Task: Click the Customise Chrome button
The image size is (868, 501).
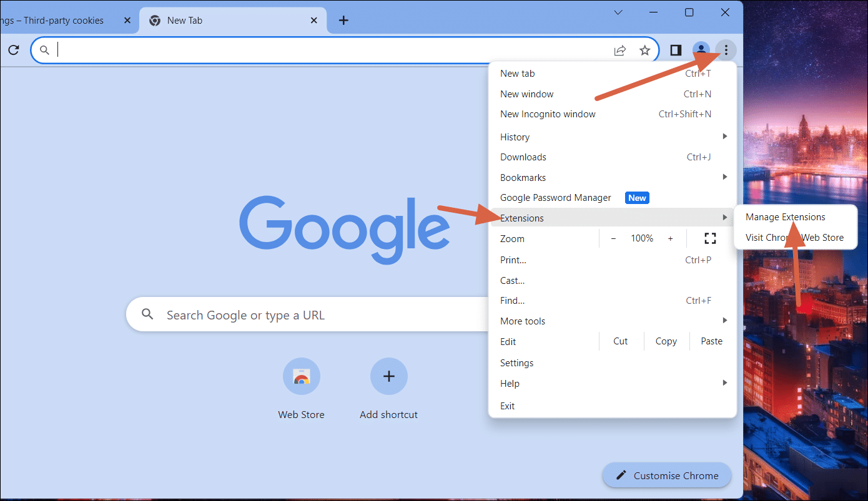Action: click(x=666, y=475)
